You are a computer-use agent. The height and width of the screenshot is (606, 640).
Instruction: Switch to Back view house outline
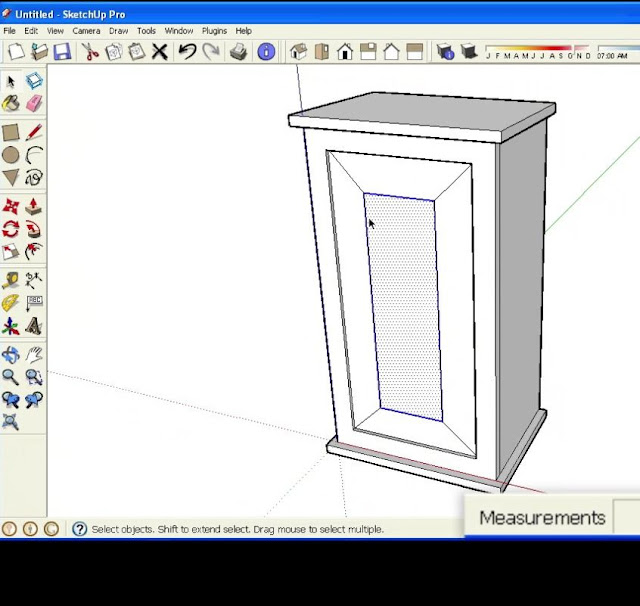(x=391, y=52)
